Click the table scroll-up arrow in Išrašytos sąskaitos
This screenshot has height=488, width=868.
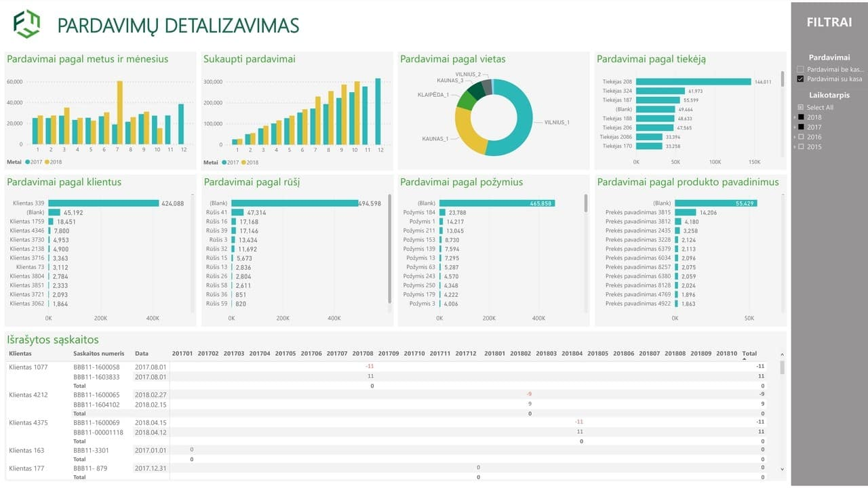(x=782, y=355)
